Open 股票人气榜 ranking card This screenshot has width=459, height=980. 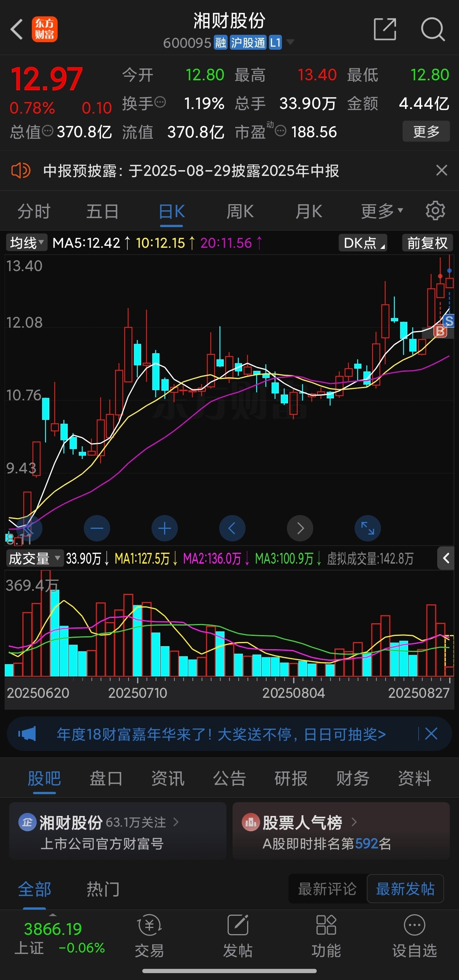(341, 831)
